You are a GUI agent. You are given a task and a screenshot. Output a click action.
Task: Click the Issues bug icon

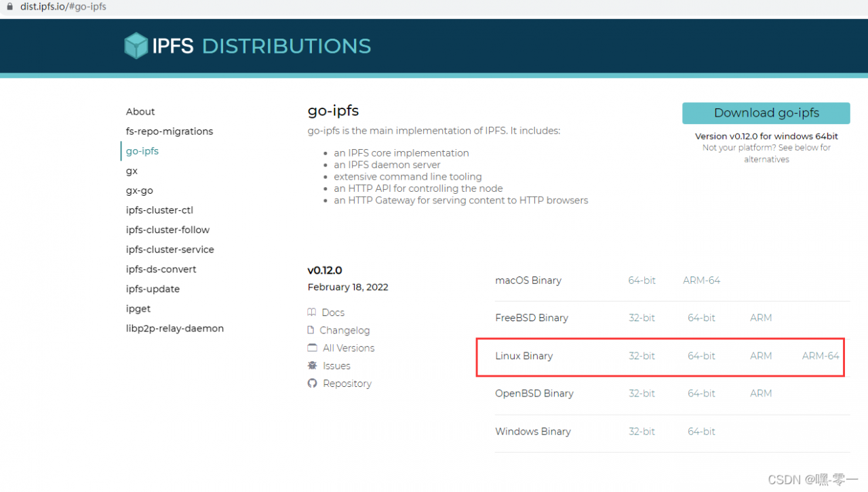[312, 365]
